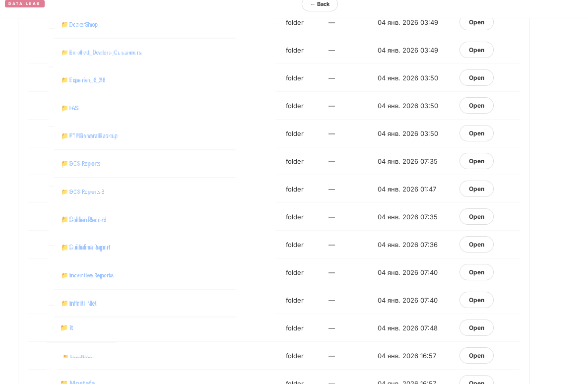Open the folder modified at 07:36

pos(476,245)
